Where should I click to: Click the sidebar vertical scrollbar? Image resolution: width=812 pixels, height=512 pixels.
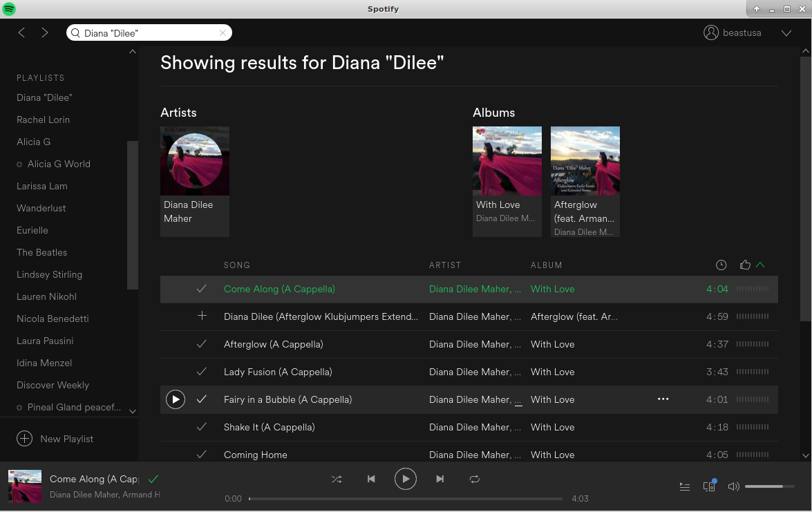pyautogui.click(x=133, y=215)
